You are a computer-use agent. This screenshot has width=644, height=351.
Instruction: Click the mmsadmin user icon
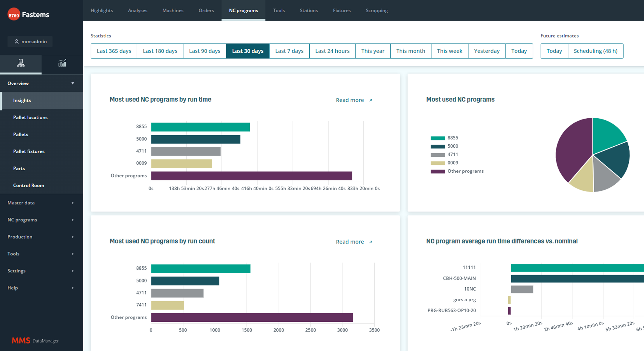(17, 42)
